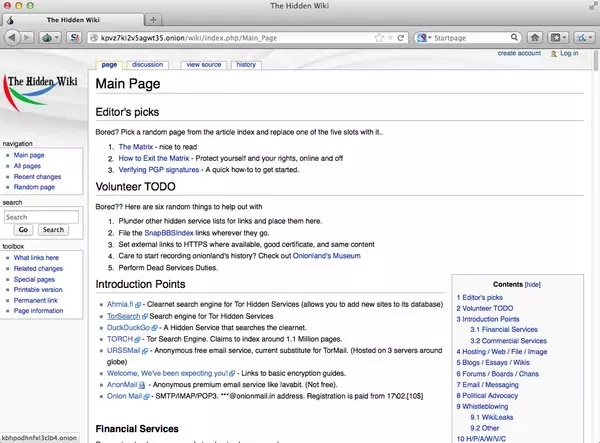Switch to the 'discussion' tab
The width and height of the screenshot is (600, 443).
[147, 65]
